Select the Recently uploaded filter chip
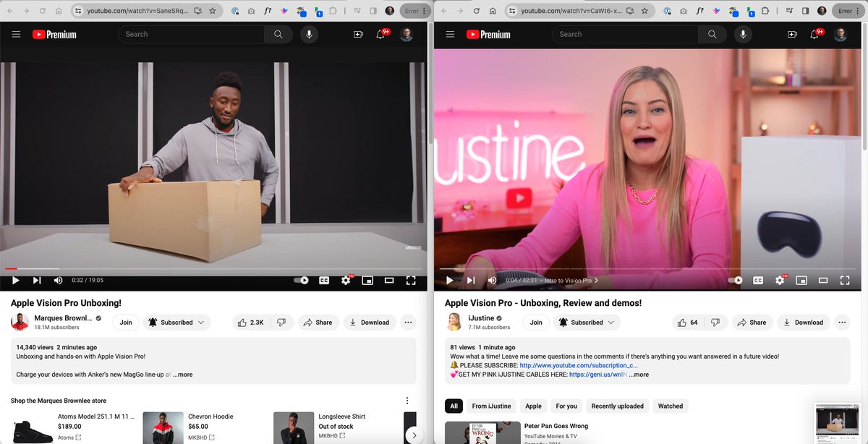Screen dimensions: 868x444 (x=617, y=406)
